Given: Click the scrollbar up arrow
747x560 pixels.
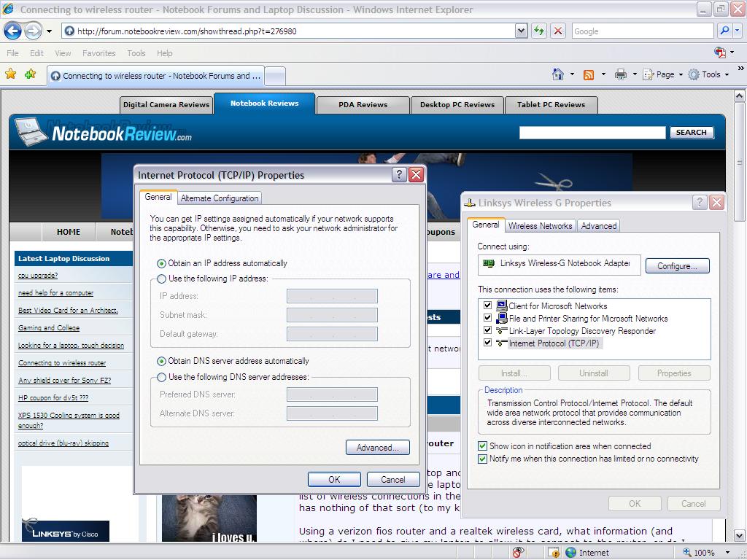Looking at the screenshot, I should coord(740,96).
